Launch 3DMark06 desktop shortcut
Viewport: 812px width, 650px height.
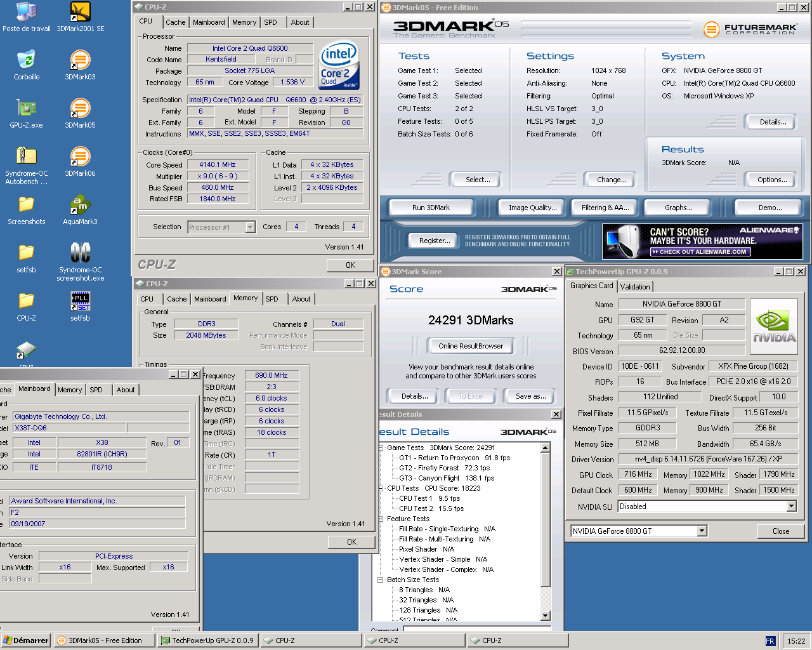pos(80,162)
